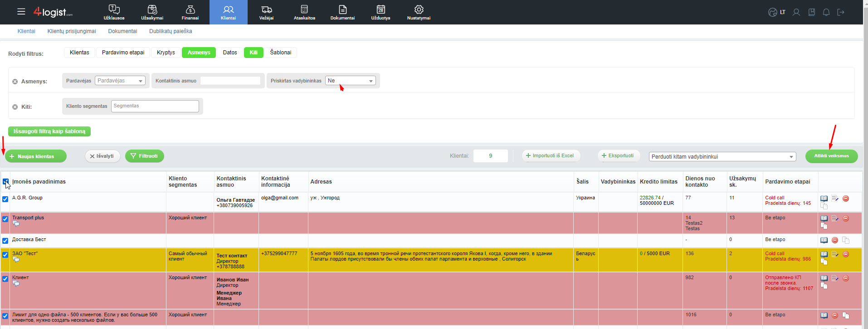Uncheck the ЗАО "Тест" row checkbox

pyautogui.click(x=5, y=255)
